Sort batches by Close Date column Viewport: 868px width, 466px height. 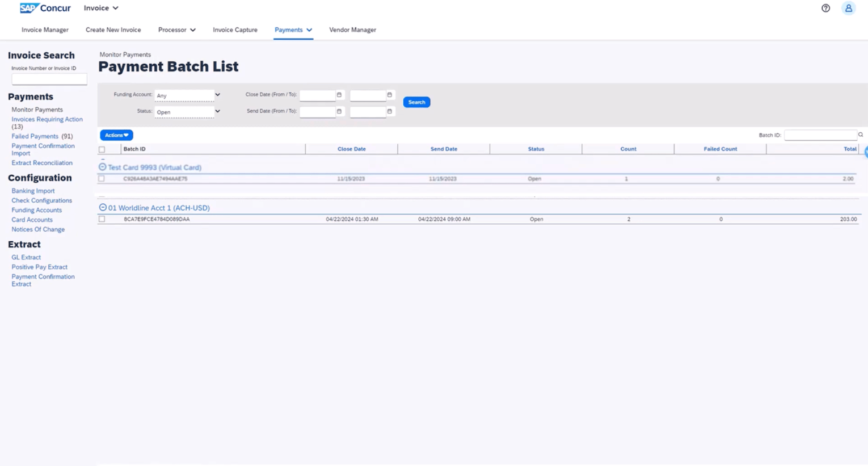coord(352,149)
